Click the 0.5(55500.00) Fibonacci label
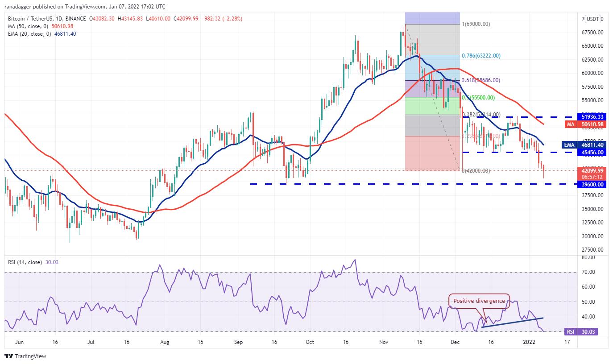Screen dimensions: 613x364 479,97
